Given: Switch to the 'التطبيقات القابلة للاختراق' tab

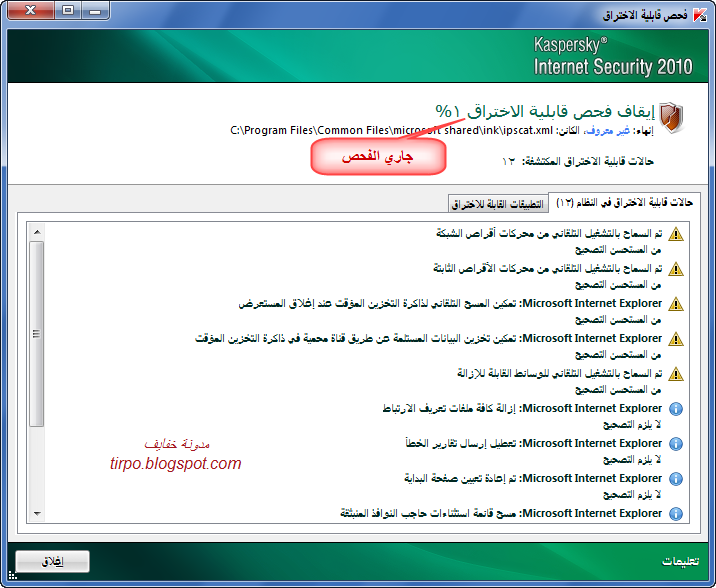Looking at the screenshot, I should (498, 204).
